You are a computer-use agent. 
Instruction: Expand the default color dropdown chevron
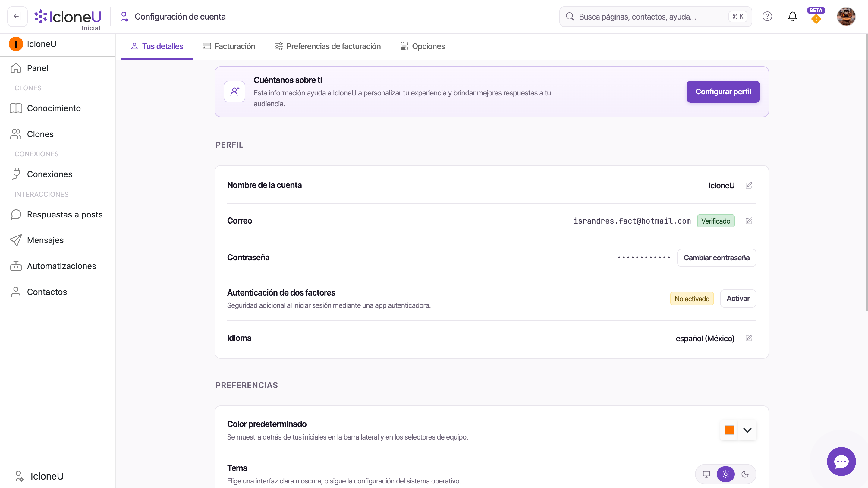pyautogui.click(x=747, y=430)
